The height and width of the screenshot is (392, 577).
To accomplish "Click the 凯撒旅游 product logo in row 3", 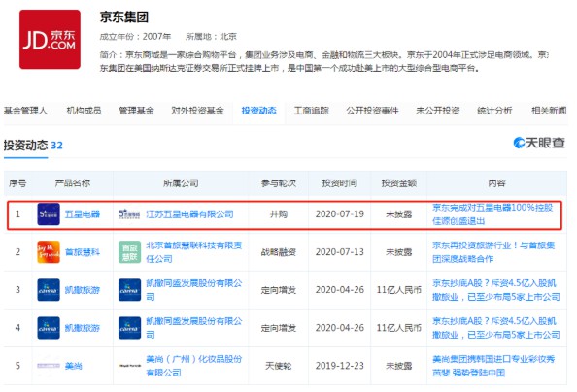I will [x=49, y=290].
